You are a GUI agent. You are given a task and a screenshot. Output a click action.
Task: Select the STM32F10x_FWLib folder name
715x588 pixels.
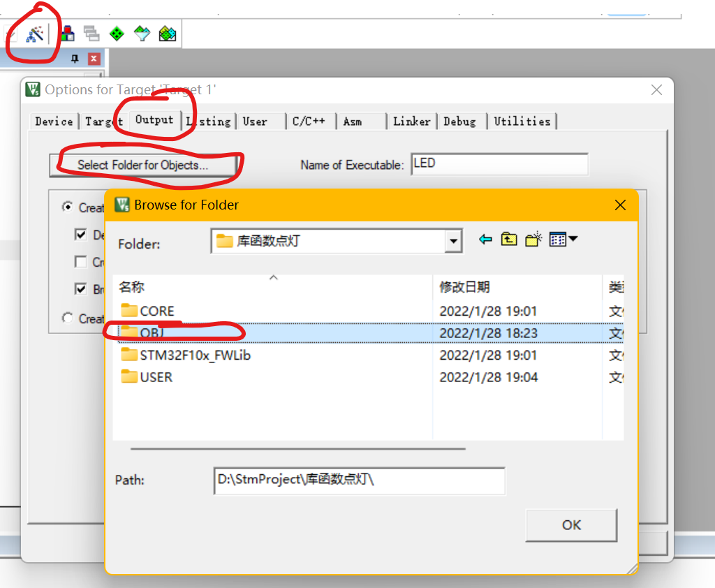pos(196,355)
